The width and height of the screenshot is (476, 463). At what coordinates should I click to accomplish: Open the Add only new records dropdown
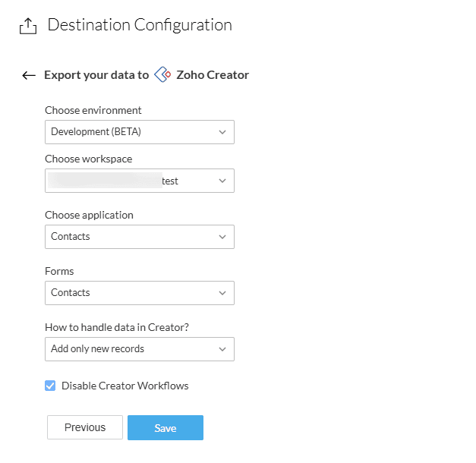(x=139, y=349)
